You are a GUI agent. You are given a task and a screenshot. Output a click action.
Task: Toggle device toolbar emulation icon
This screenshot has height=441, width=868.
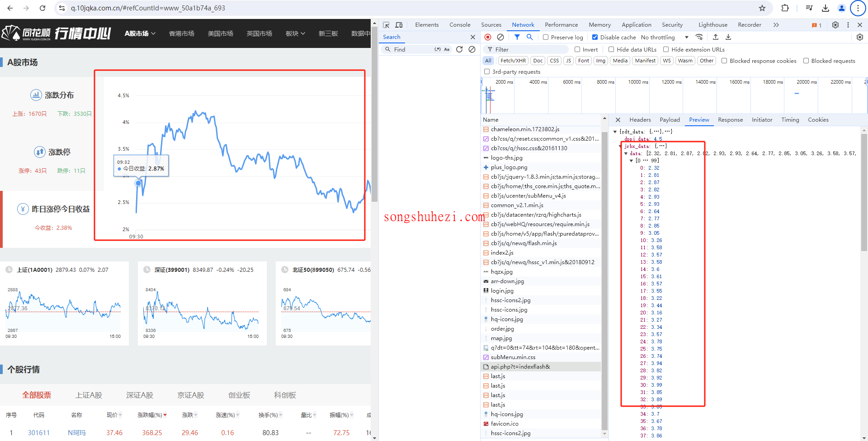pyautogui.click(x=399, y=25)
